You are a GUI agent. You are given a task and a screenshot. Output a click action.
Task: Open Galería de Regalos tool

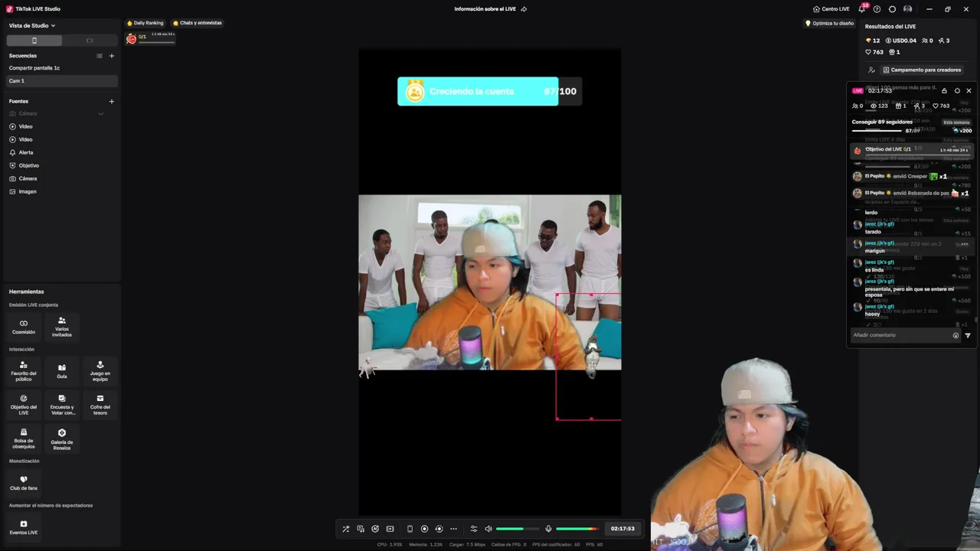point(62,439)
